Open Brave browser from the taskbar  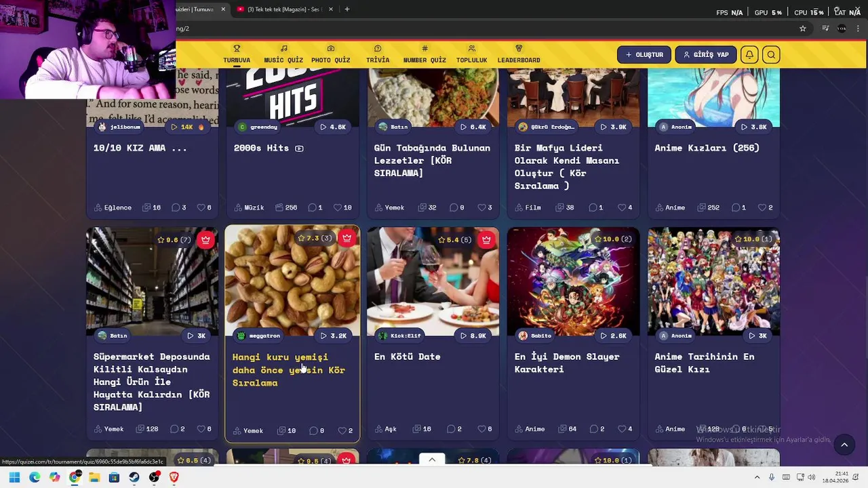point(174,477)
